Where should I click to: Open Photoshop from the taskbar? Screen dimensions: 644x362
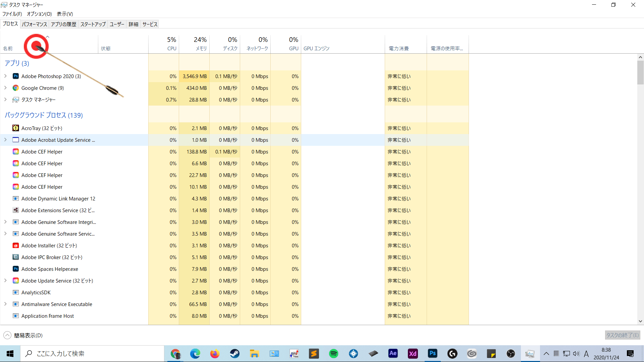[433, 354]
